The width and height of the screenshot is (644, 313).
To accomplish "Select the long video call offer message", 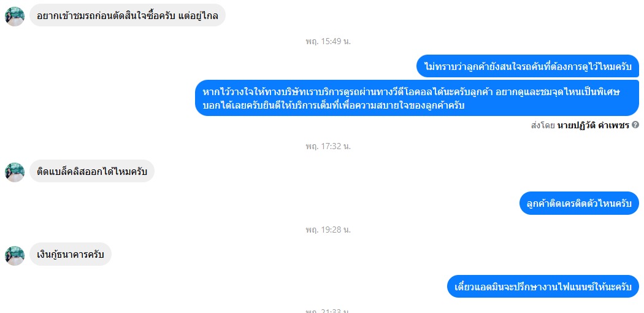I will pyautogui.click(x=417, y=98).
